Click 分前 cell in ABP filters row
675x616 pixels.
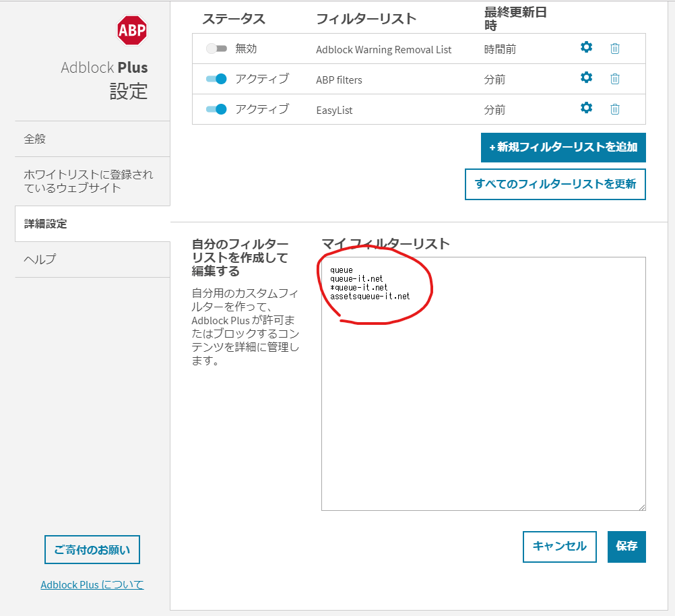coord(494,80)
